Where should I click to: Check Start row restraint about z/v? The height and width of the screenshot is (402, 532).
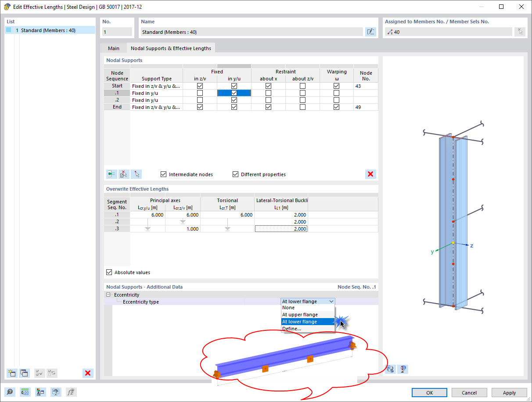pos(302,86)
